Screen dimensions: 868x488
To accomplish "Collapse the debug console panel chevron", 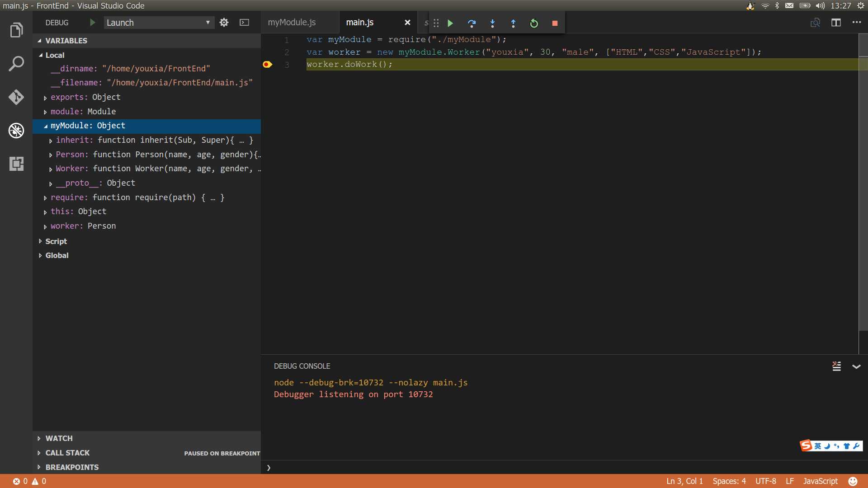I will (x=856, y=366).
